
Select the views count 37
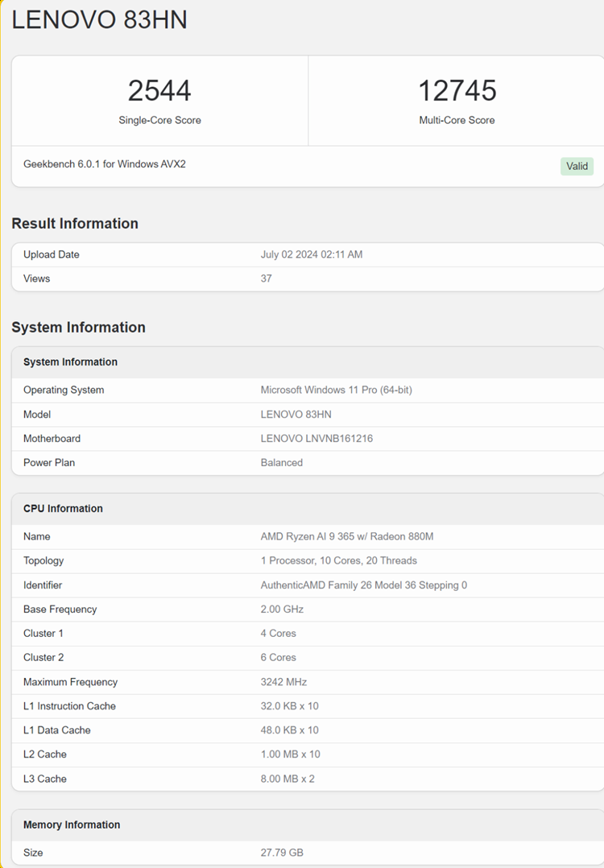[267, 279]
